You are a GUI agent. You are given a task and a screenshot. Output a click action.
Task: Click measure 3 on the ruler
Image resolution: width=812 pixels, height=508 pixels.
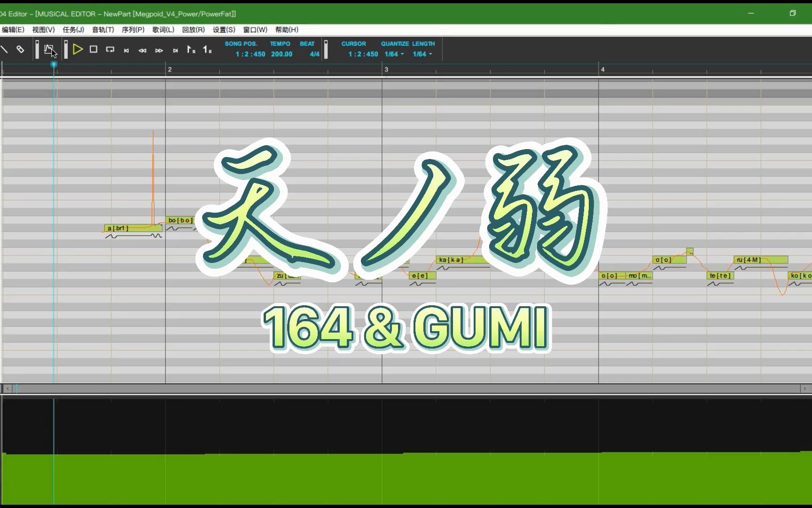pos(386,70)
